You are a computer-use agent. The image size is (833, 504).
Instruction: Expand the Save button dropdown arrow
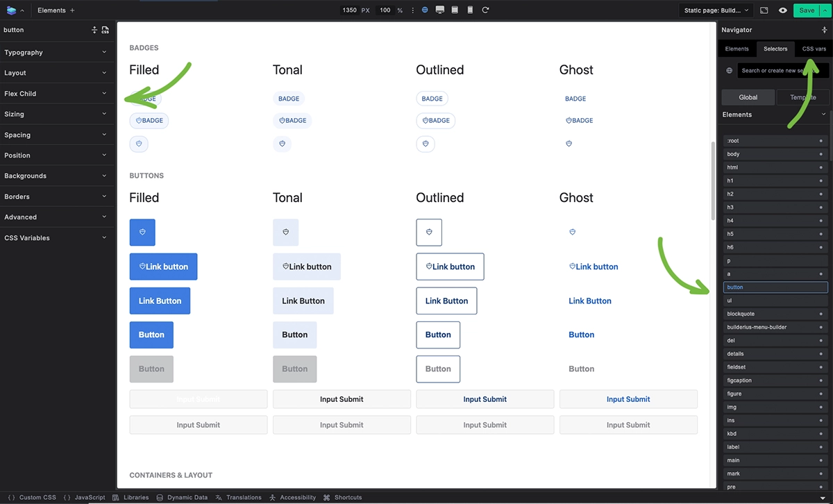click(x=825, y=10)
